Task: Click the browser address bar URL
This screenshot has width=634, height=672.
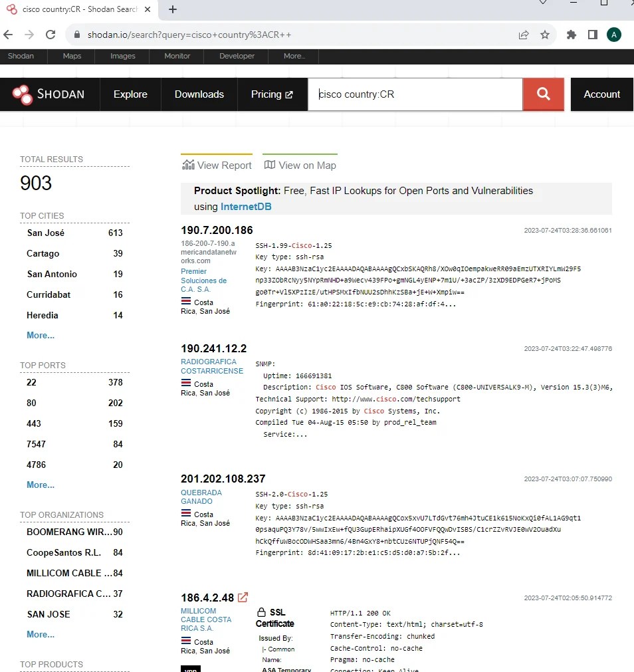Action: (189, 35)
